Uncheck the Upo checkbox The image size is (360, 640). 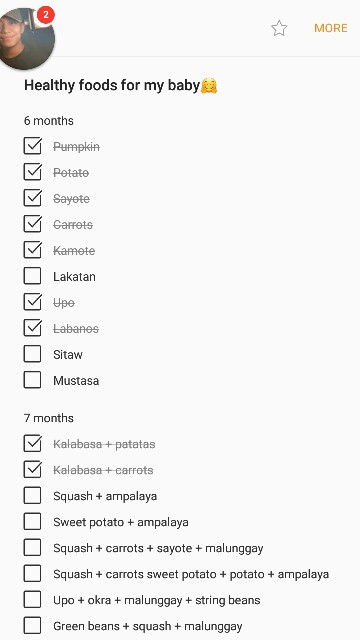pos(33,302)
